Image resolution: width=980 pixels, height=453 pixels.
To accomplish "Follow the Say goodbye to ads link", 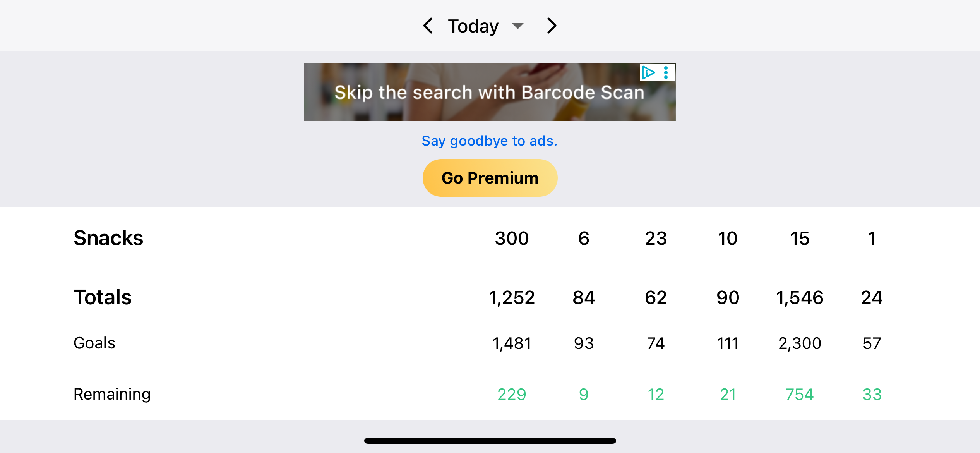I will point(490,141).
